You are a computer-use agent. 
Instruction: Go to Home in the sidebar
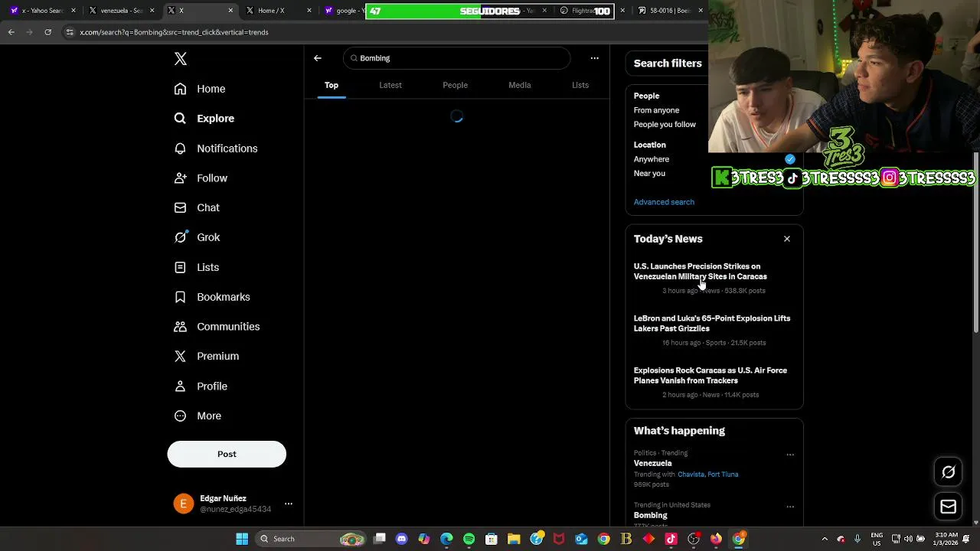pyautogui.click(x=200, y=89)
